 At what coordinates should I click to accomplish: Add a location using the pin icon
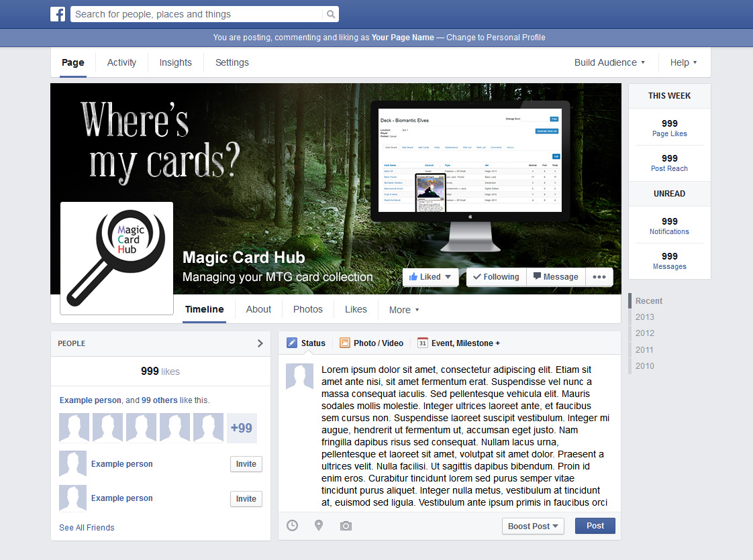coord(319,526)
